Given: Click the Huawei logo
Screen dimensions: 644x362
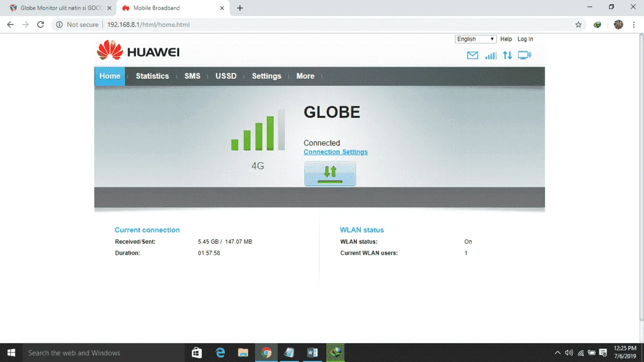Looking at the screenshot, I should pos(138,50).
